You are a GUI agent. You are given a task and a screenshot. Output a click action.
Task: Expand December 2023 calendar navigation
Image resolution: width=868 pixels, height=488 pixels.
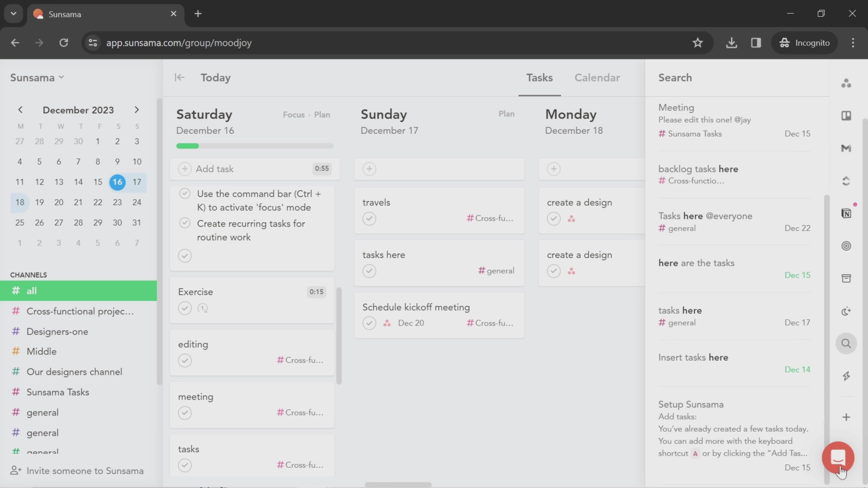78,110
